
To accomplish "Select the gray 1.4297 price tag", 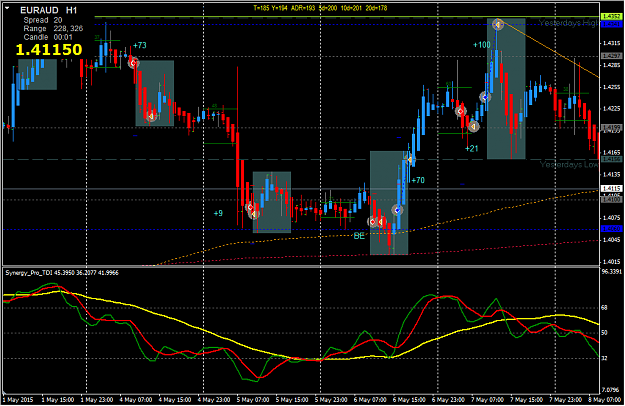I will click(611, 56).
